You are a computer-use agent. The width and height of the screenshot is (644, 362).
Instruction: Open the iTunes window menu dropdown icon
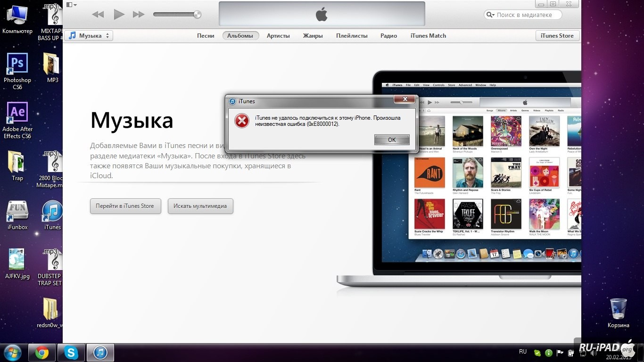[72, 5]
